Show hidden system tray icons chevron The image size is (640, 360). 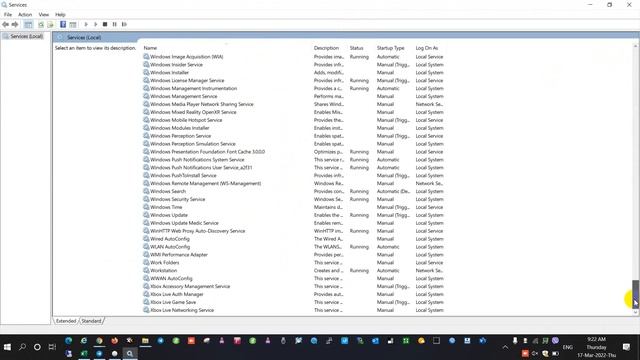tap(505, 347)
